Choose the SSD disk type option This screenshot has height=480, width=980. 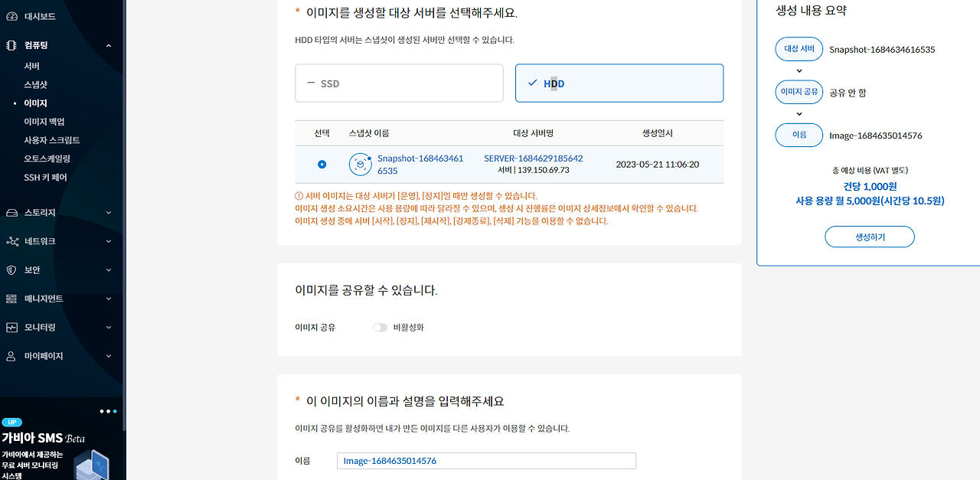point(399,83)
